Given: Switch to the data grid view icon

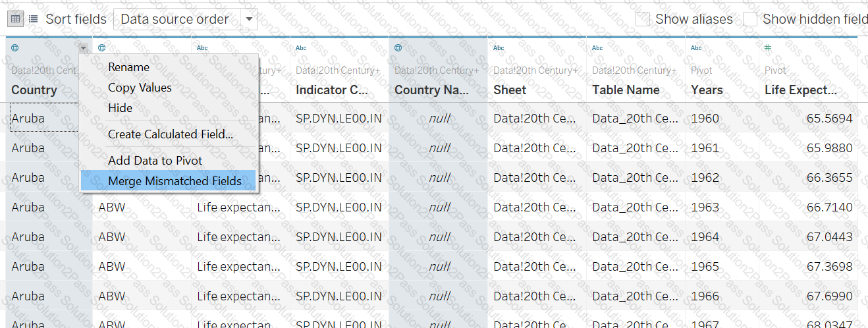Looking at the screenshot, I should pyautogui.click(x=15, y=19).
